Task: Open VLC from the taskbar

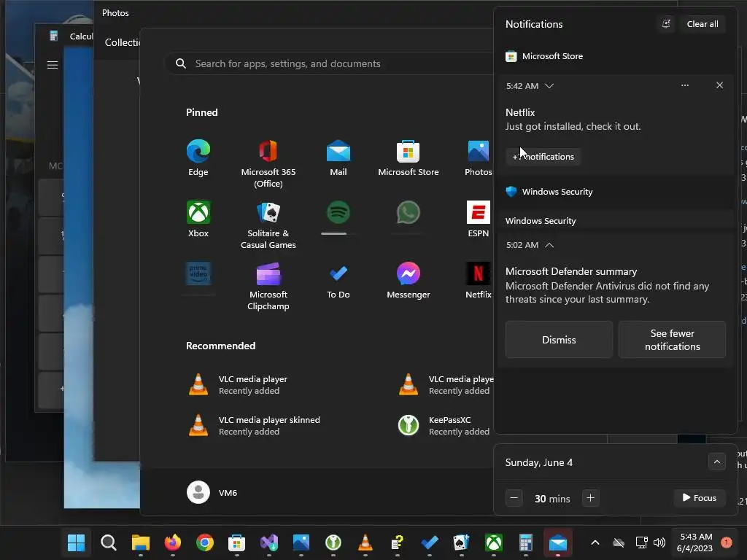Action: click(x=365, y=542)
